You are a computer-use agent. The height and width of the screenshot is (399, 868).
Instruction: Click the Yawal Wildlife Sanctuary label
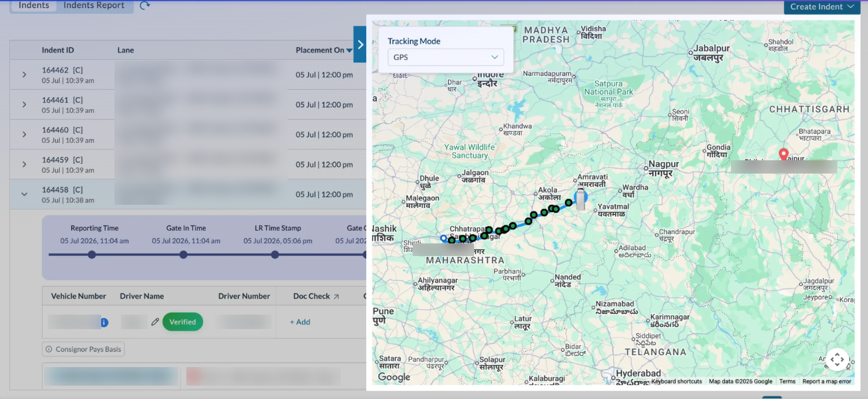(470, 151)
